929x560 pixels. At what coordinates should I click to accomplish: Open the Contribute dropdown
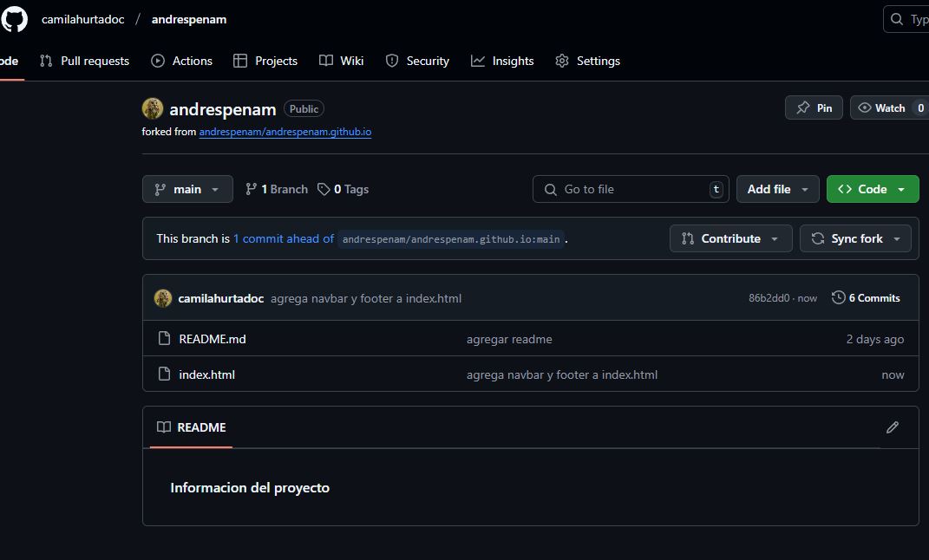(730, 238)
